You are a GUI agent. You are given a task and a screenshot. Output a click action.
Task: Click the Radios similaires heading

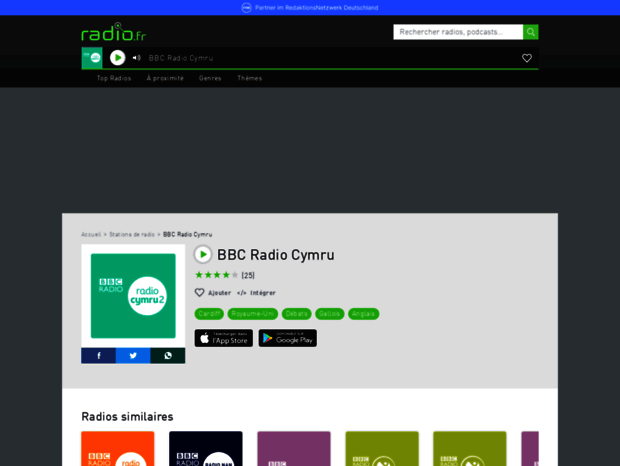click(x=127, y=417)
